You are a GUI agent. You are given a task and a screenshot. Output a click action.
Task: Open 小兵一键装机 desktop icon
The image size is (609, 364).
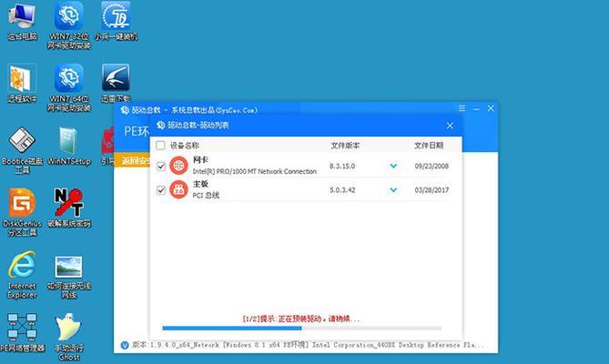pyautogui.click(x=116, y=21)
